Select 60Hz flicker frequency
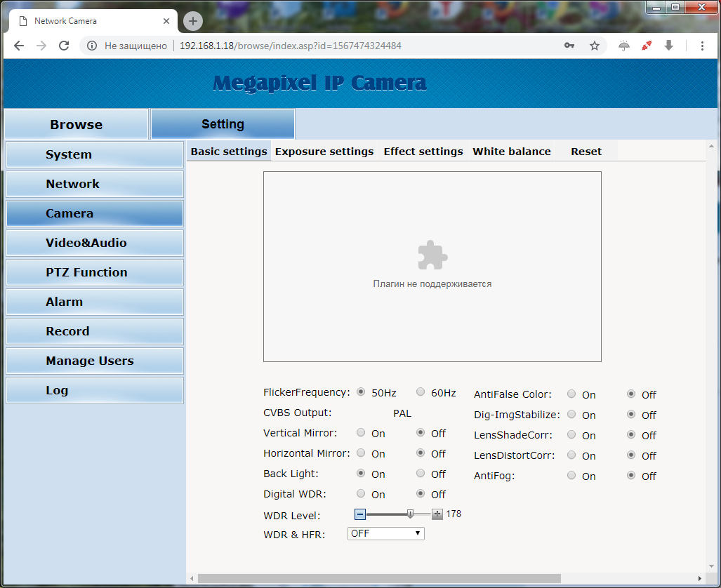 pos(421,392)
